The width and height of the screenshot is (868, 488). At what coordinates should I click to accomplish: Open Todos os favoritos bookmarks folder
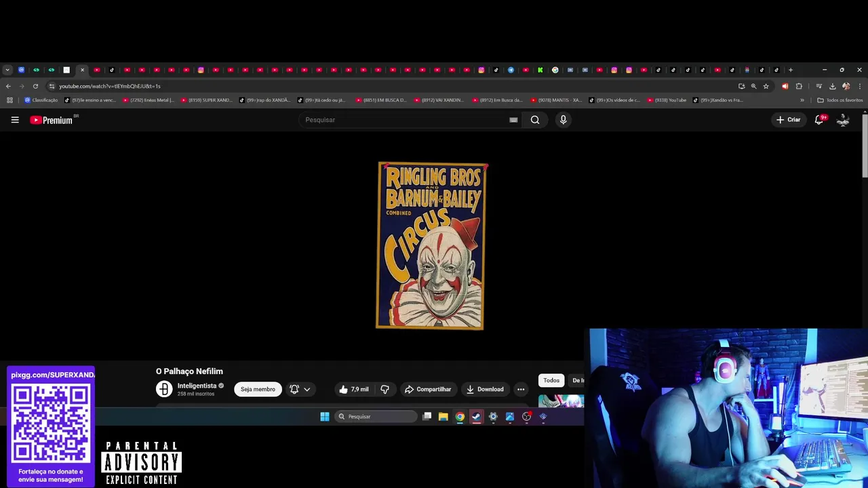[840, 100]
